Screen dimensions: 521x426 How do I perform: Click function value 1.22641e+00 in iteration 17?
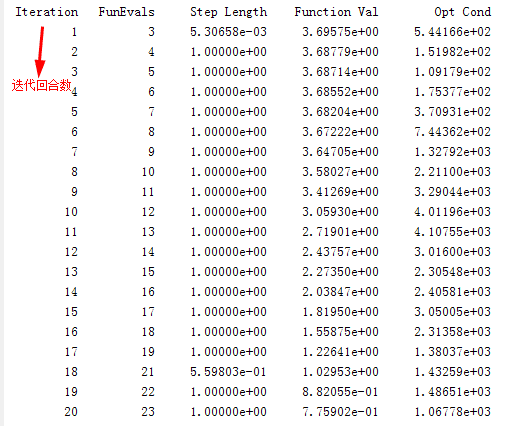(x=340, y=352)
